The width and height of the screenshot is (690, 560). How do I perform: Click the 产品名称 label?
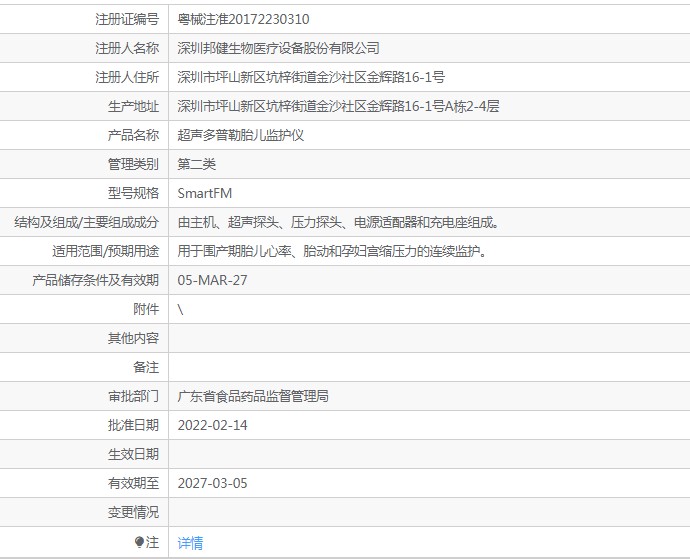[x=133, y=135]
